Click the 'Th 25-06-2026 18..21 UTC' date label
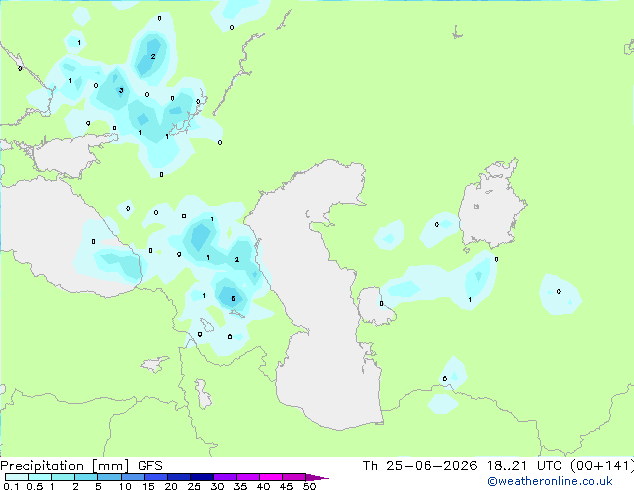Screen dimensions: 634x490 pos(464,466)
